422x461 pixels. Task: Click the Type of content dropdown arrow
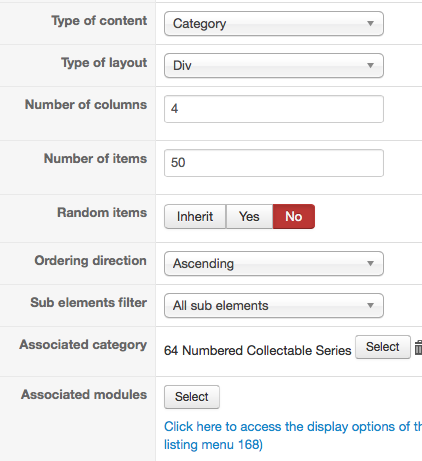click(x=370, y=23)
